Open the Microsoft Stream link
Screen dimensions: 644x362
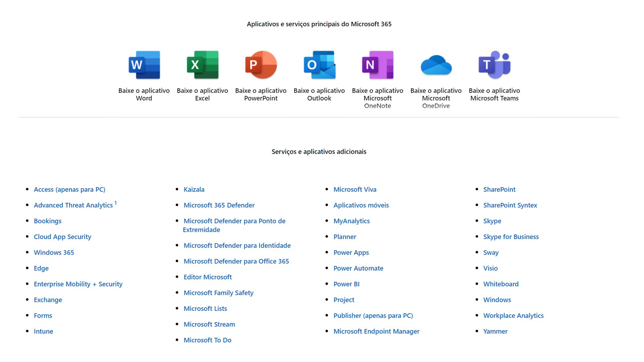[x=209, y=324]
